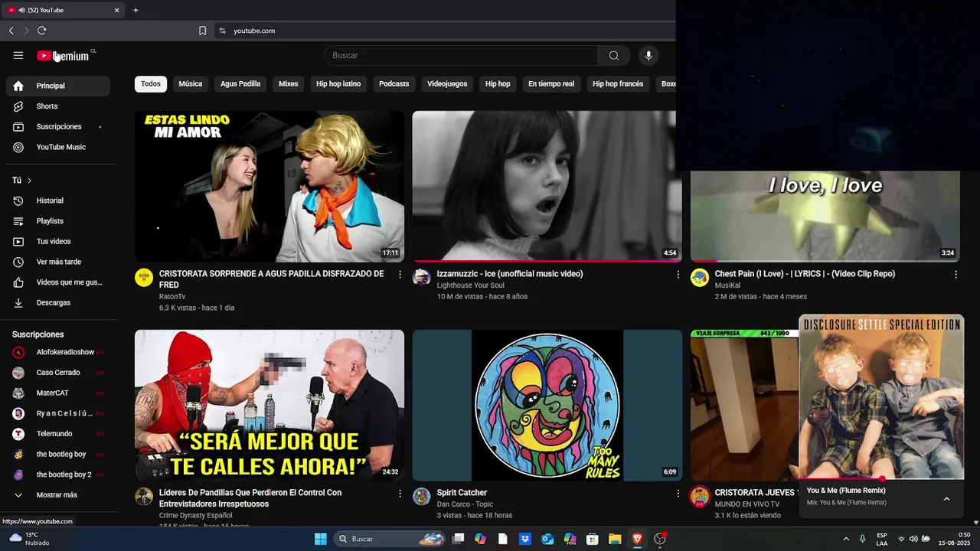Screen dimensions: 980x551
Task: Open the bootleg boy 2 subscription
Action: (58, 474)
